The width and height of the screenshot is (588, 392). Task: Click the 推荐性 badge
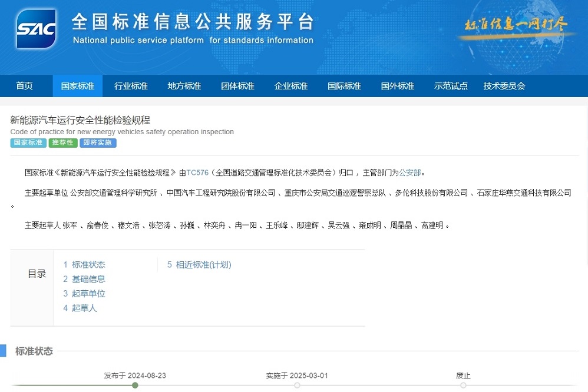coord(62,142)
